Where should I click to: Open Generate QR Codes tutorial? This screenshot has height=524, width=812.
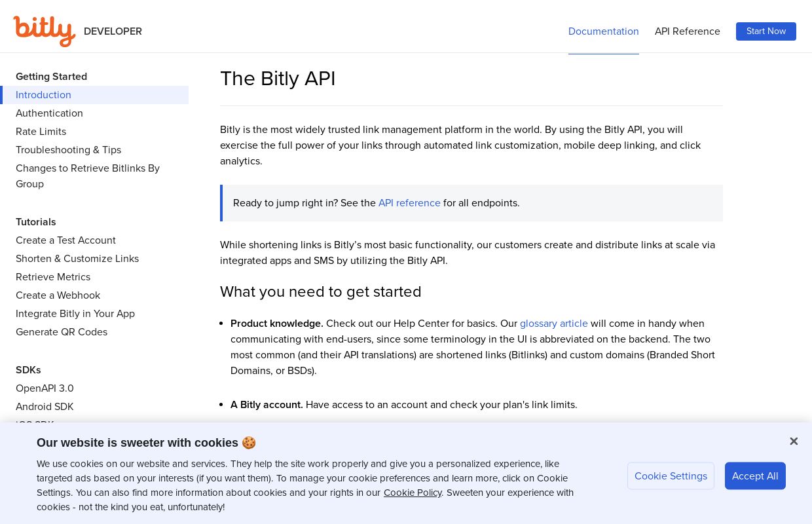tap(62, 332)
